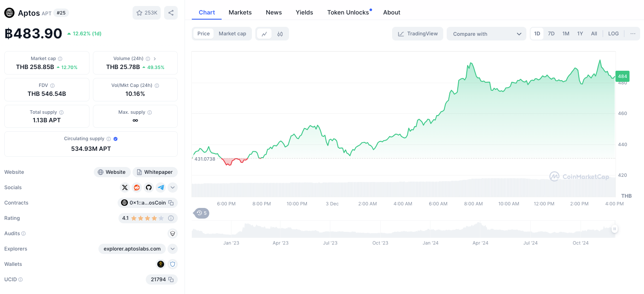
Task: Click the timeline range slider handle
Action: (614, 229)
